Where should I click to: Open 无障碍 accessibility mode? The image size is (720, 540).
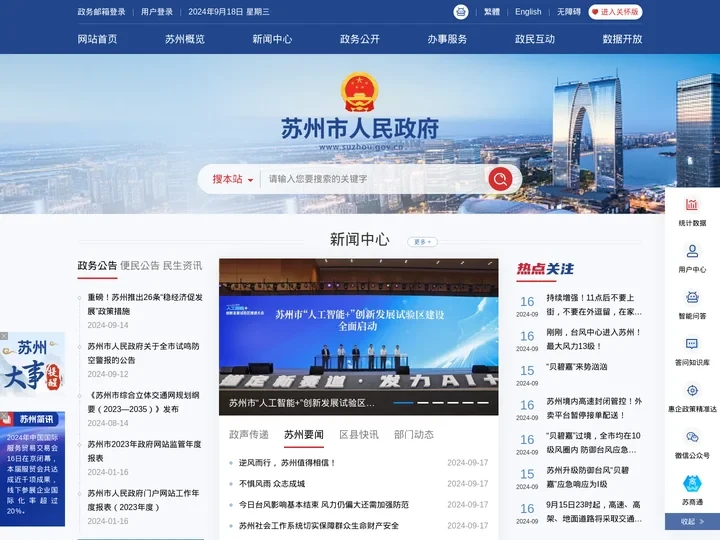pyautogui.click(x=568, y=12)
